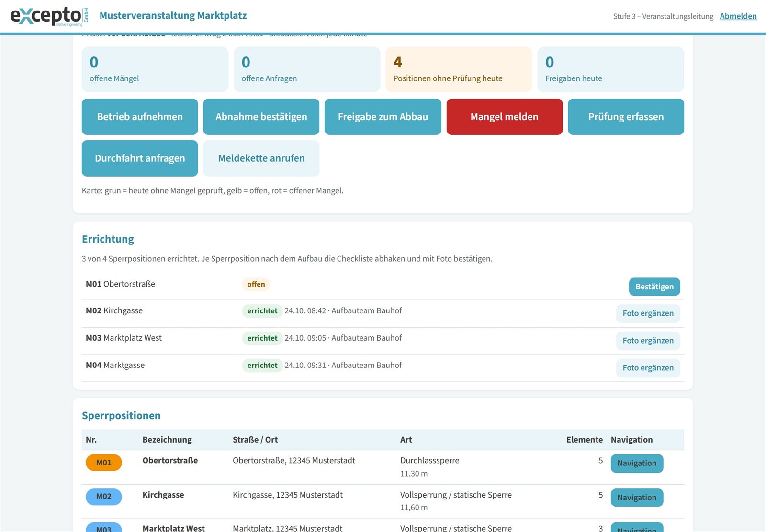Open Prüfung erfassen
The height and width of the screenshot is (532, 766).
click(x=626, y=117)
